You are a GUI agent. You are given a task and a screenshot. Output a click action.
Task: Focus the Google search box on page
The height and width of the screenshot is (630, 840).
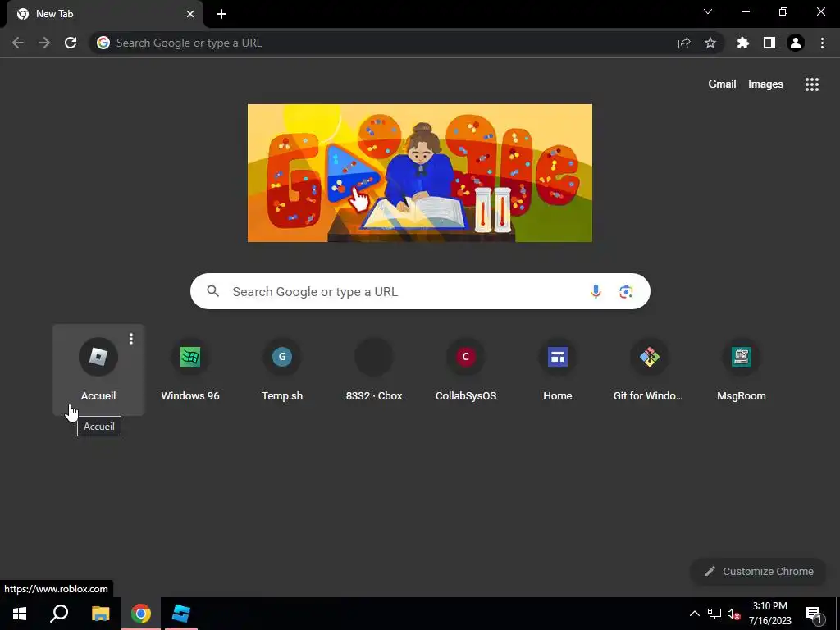pos(420,291)
